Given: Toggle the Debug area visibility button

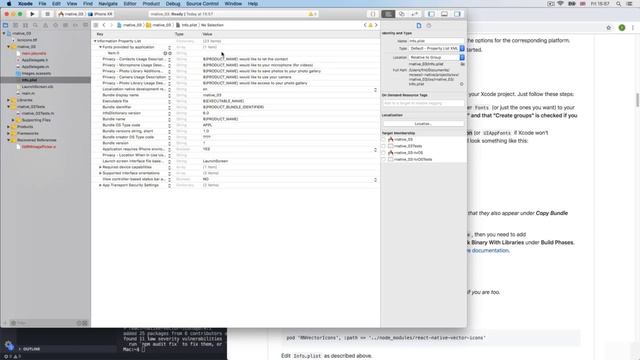Looking at the screenshot, I should [444, 14].
